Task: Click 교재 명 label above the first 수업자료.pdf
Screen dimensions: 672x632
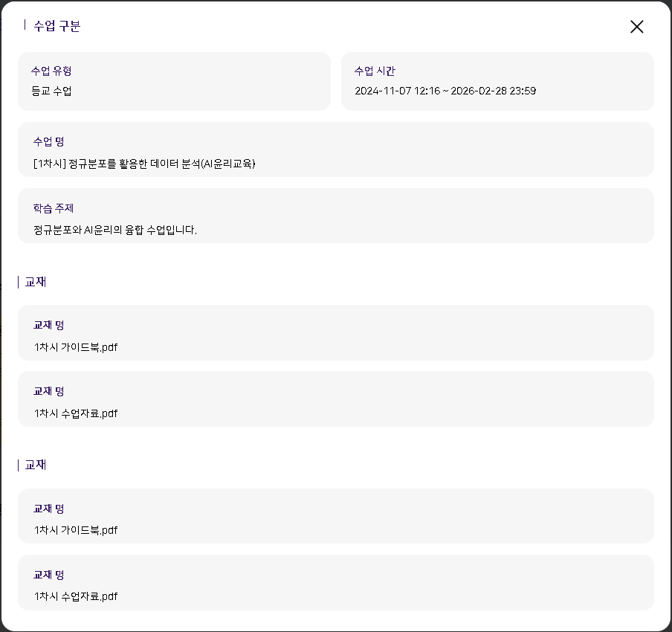Action: coord(49,392)
